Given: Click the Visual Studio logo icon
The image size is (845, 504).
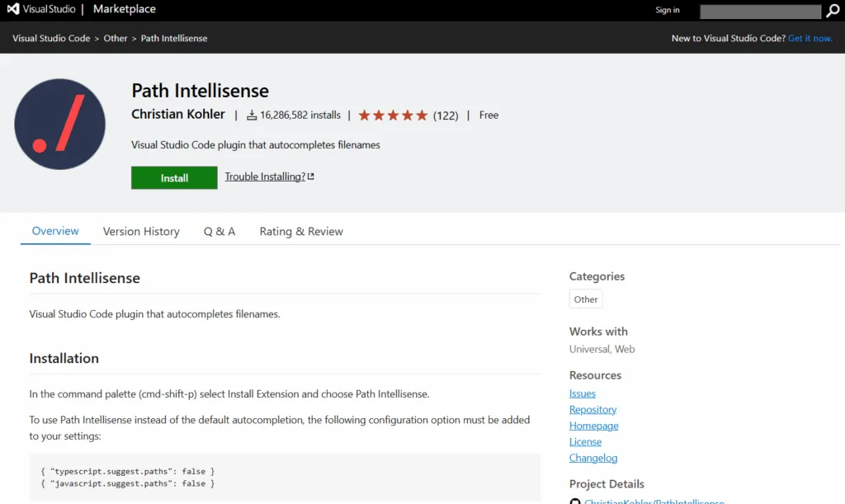Looking at the screenshot, I should 13,8.
